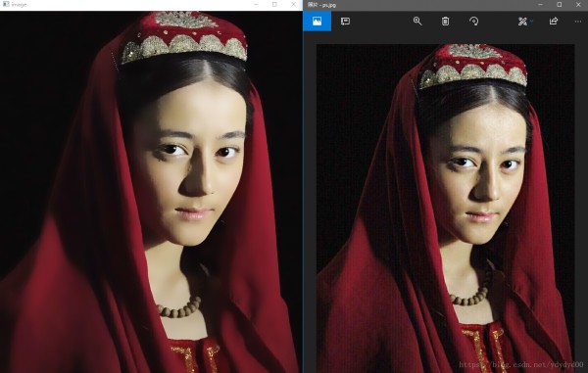
Task: Click the photo displayed in Photos viewer
Action: [446, 209]
